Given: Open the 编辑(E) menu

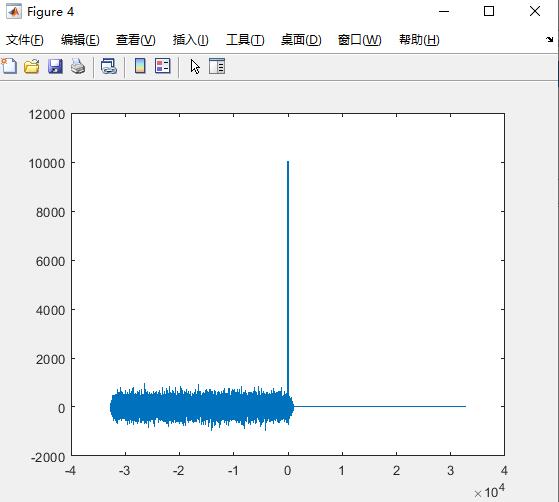Looking at the screenshot, I should pyautogui.click(x=80, y=40).
